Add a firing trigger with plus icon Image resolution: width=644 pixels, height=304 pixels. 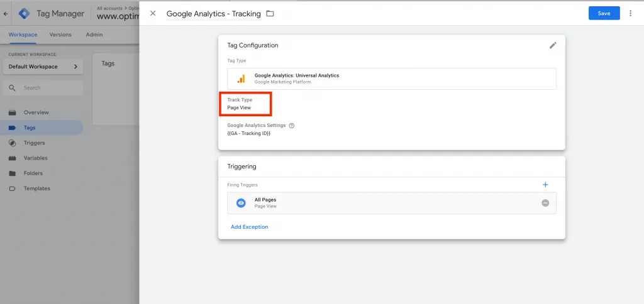coord(545,185)
